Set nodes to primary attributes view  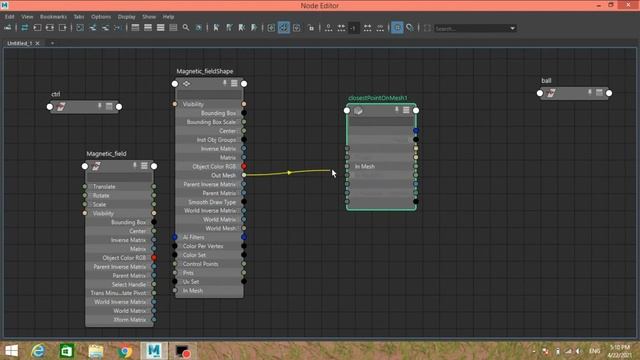coord(160,28)
